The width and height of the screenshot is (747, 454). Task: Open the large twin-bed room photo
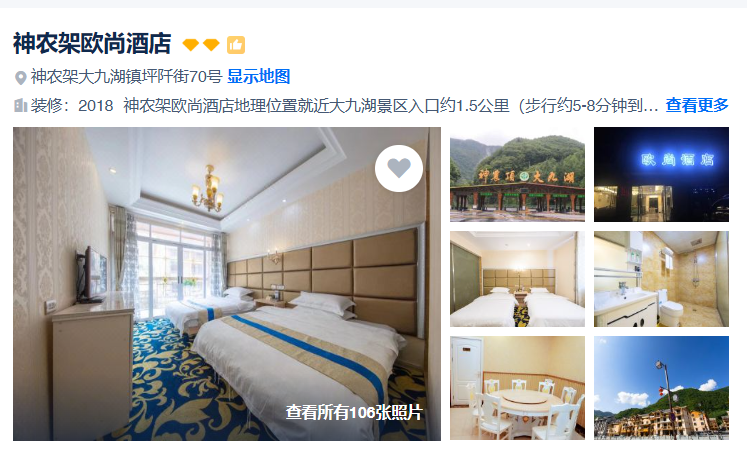click(227, 283)
